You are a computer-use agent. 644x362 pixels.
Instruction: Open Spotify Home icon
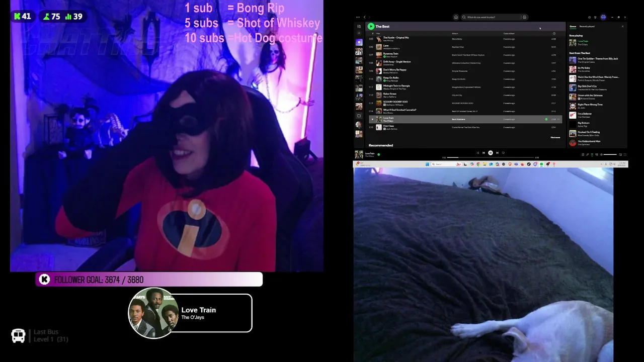pos(456,17)
